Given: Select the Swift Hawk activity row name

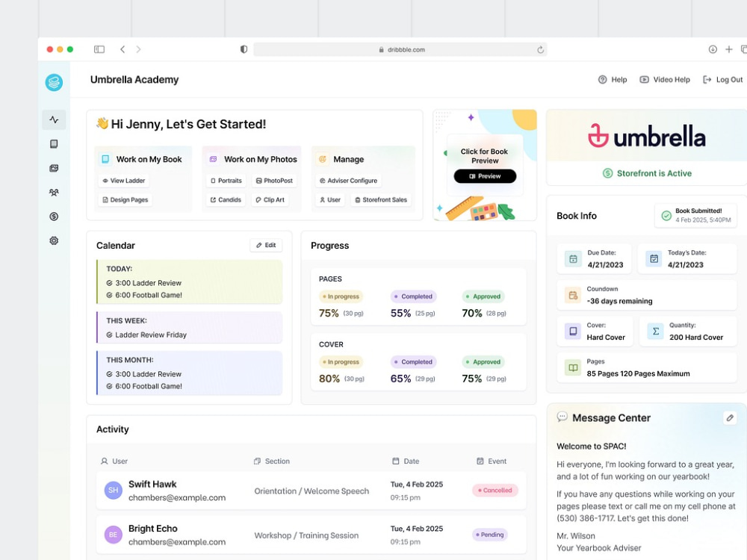Looking at the screenshot, I should point(152,485).
